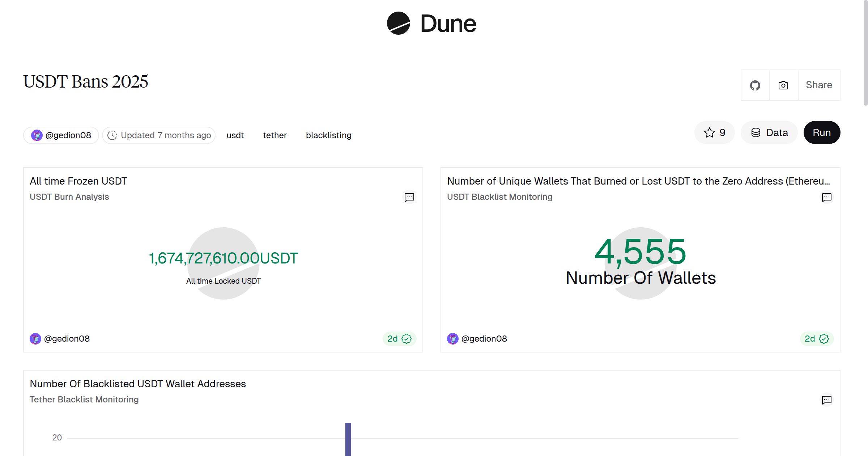The height and width of the screenshot is (456, 868).
Task: Click the verified freshness badge on wallets widget
Action: click(824, 339)
